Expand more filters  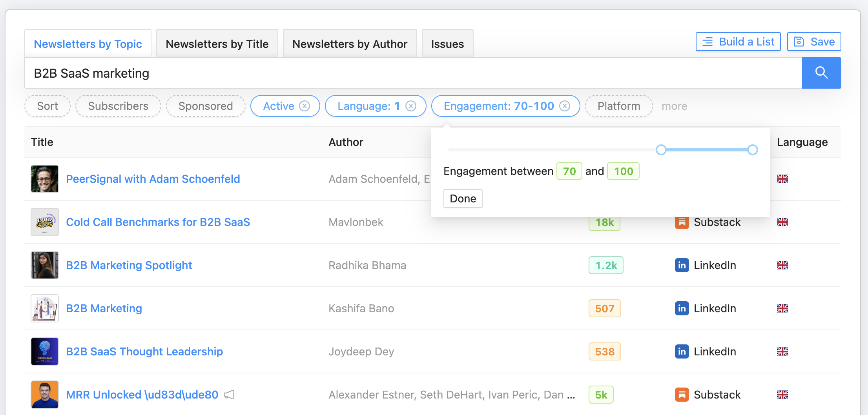[x=674, y=106]
